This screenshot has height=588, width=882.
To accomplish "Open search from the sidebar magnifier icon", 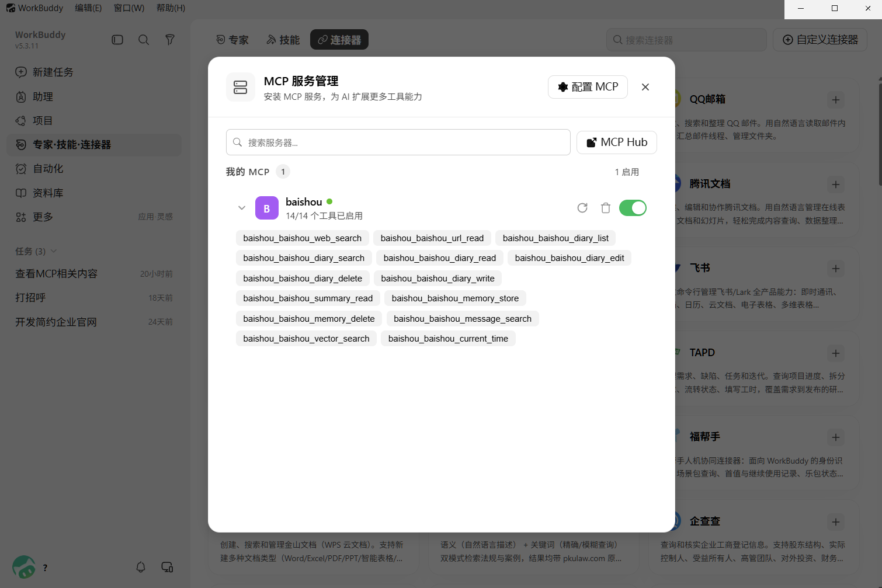I will [144, 40].
